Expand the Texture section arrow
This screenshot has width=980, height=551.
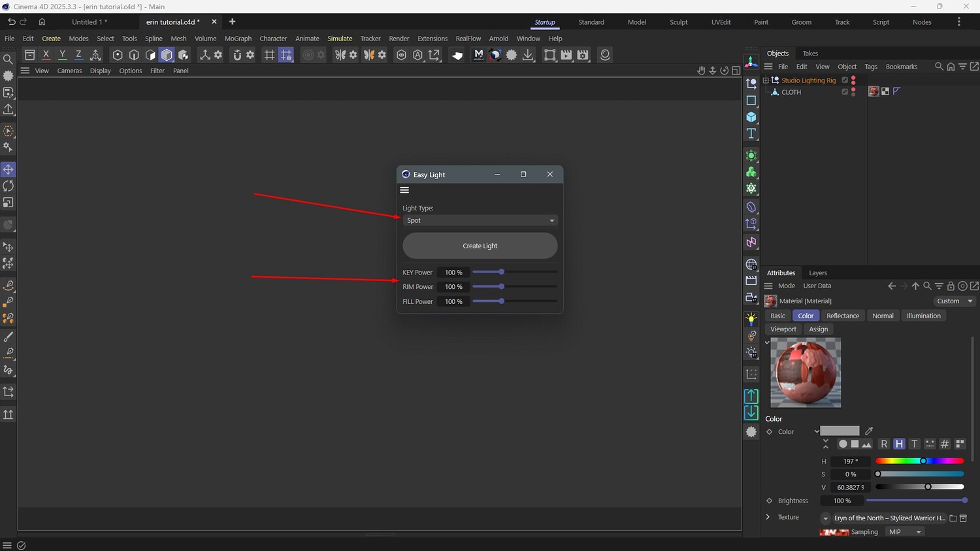[768, 517]
